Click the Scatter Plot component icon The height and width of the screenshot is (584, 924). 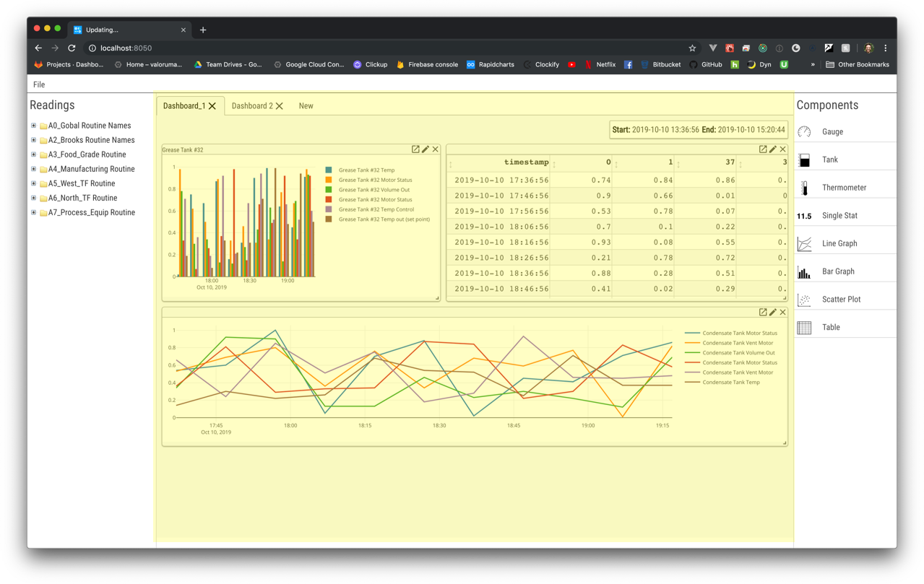tap(804, 300)
